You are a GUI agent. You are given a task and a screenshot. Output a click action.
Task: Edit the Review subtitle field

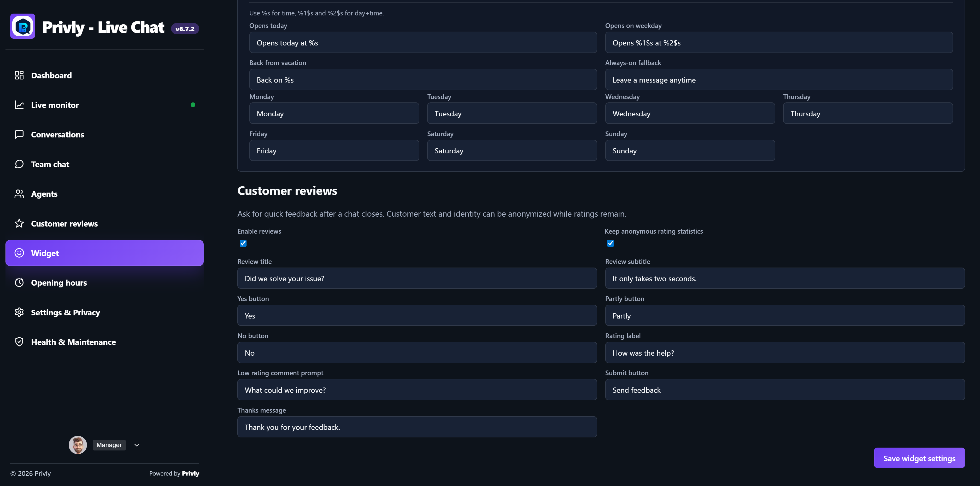click(x=785, y=278)
